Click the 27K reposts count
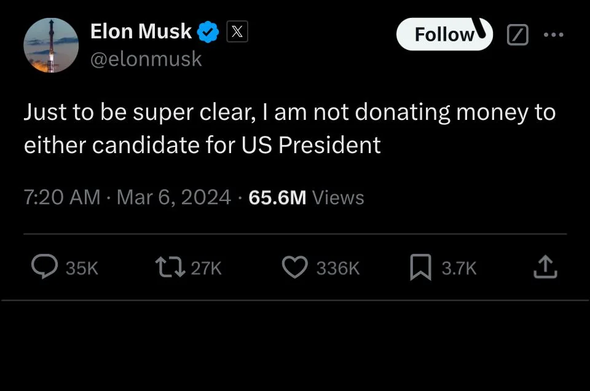 click(206, 268)
